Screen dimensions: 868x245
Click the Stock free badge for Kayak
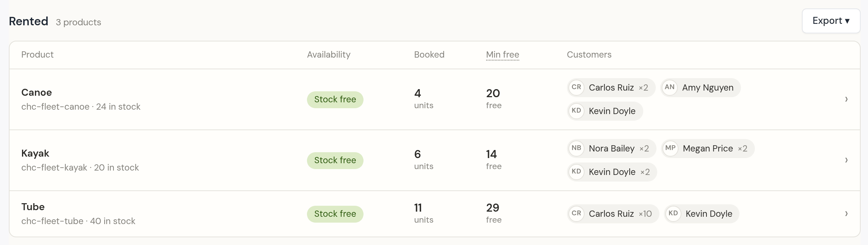point(335,160)
